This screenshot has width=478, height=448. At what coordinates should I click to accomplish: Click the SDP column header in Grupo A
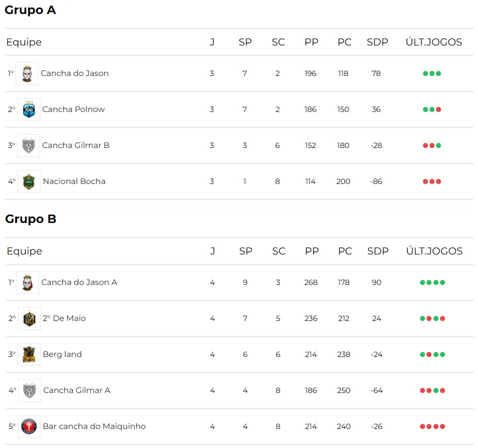click(x=377, y=42)
